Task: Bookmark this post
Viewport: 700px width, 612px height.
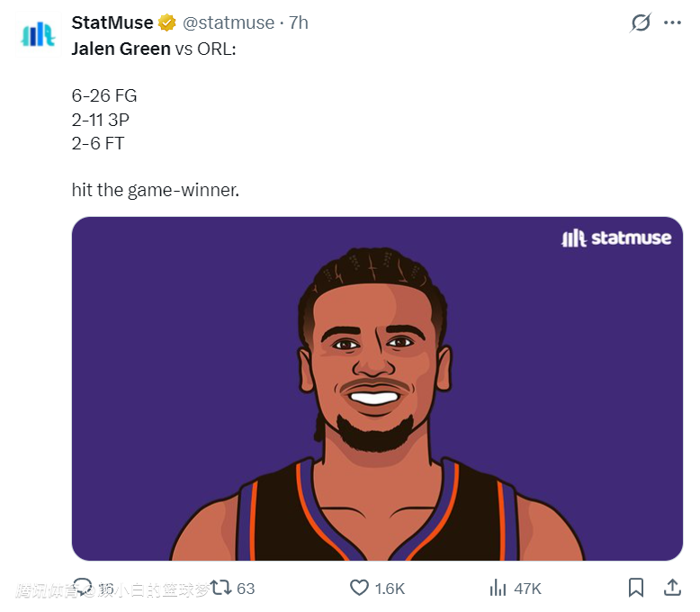Action: tap(635, 588)
